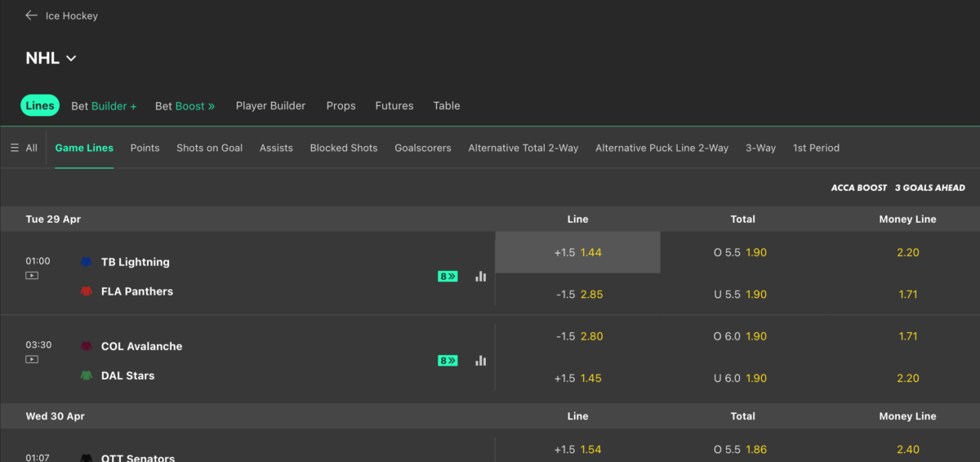Select TB Lightning +1.5 line at 1.44
Screen dimensions: 980x462
click(x=577, y=252)
